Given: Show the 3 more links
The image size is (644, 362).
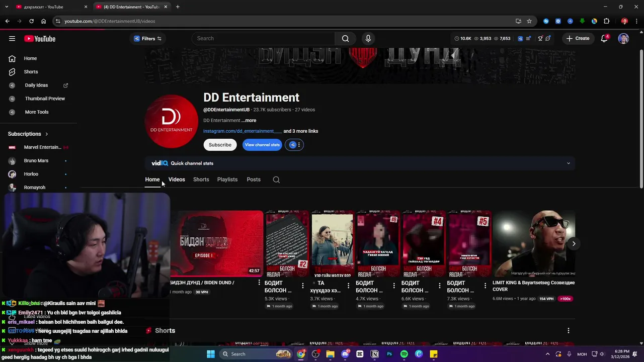Looking at the screenshot, I should click(x=301, y=131).
